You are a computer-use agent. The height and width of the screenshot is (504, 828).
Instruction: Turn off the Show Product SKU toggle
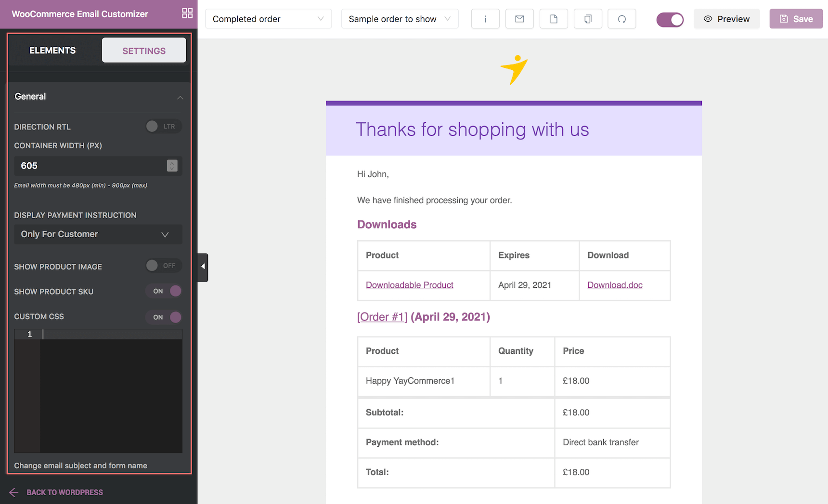[164, 291]
